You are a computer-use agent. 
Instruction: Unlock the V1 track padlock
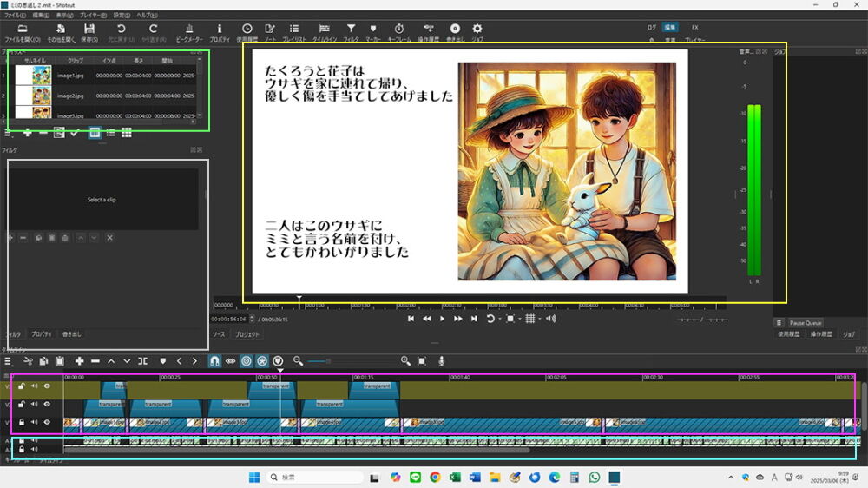[22, 422]
